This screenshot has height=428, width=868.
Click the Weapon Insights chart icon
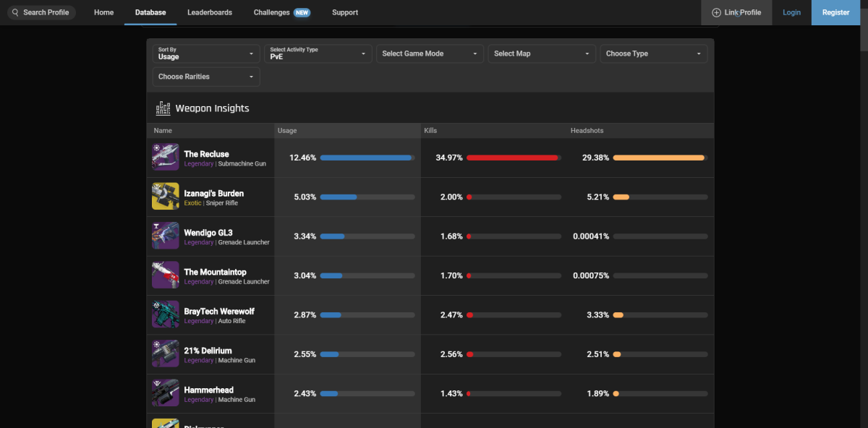click(163, 108)
